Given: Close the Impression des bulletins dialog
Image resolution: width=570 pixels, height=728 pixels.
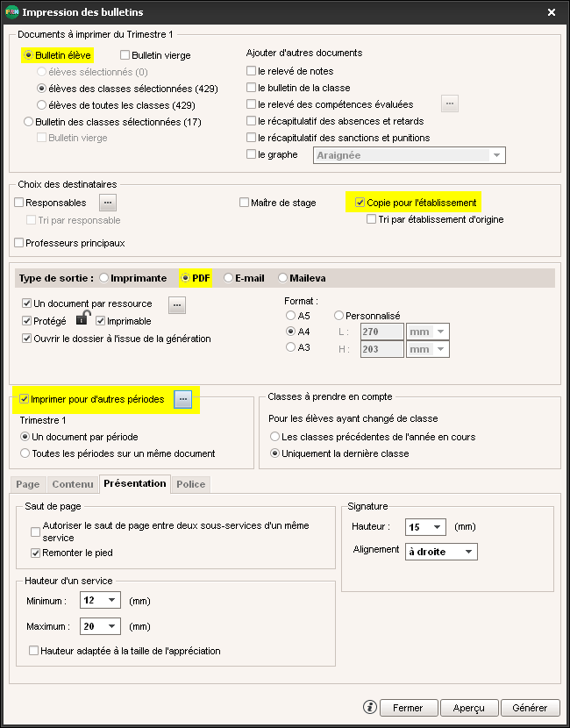Looking at the screenshot, I should [x=552, y=12].
